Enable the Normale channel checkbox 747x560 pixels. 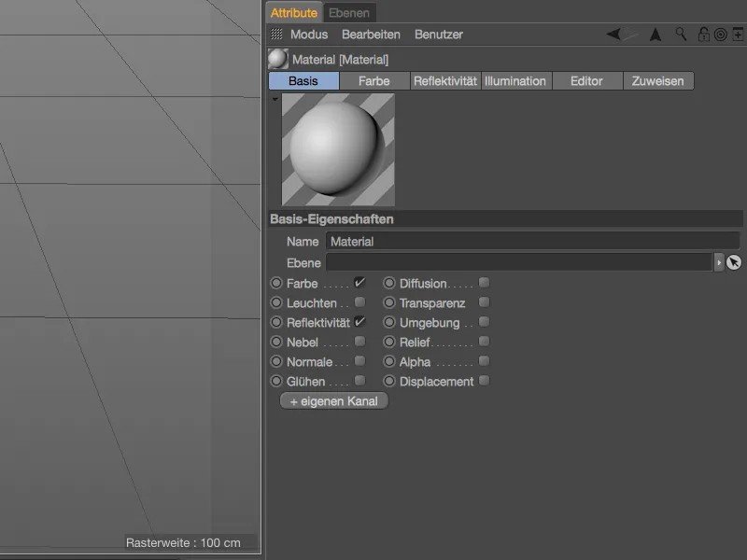pos(359,361)
